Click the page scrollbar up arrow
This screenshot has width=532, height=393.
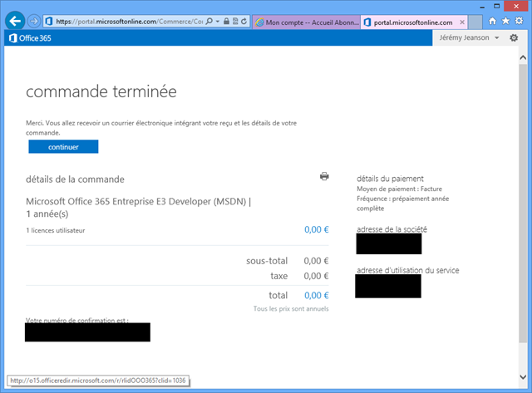tap(523, 57)
